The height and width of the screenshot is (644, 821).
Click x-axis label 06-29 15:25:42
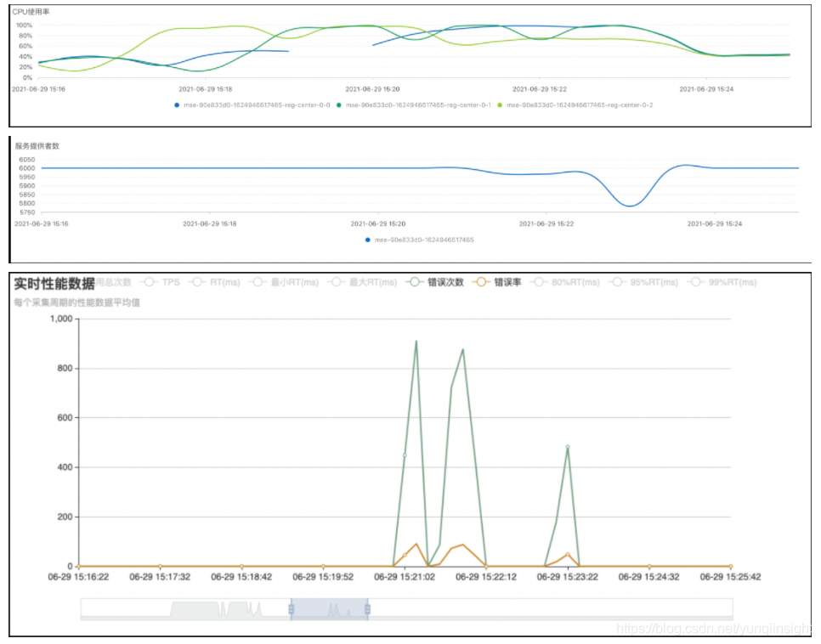point(730,577)
